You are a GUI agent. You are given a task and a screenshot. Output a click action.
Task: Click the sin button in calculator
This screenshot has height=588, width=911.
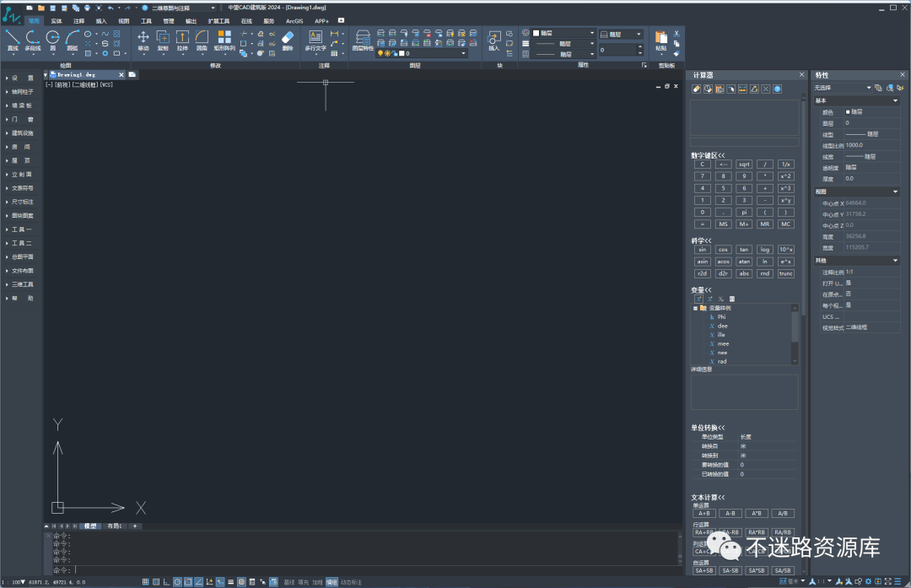pos(703,249)
